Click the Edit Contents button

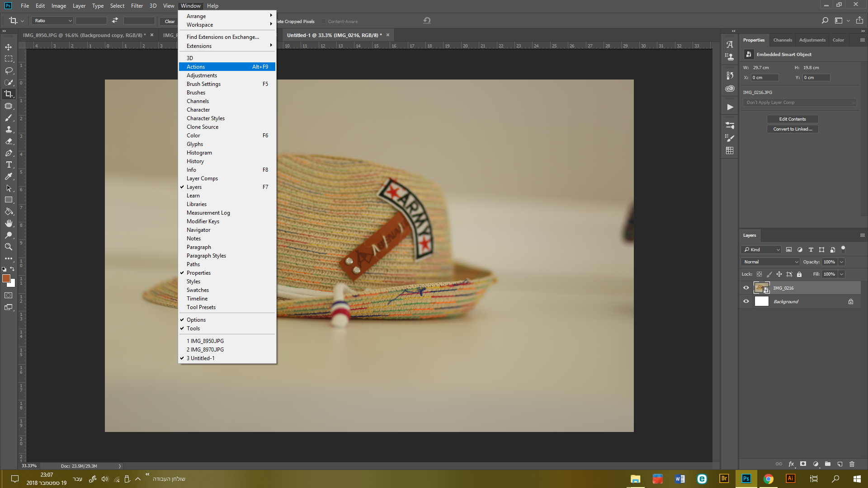(793, 119)
